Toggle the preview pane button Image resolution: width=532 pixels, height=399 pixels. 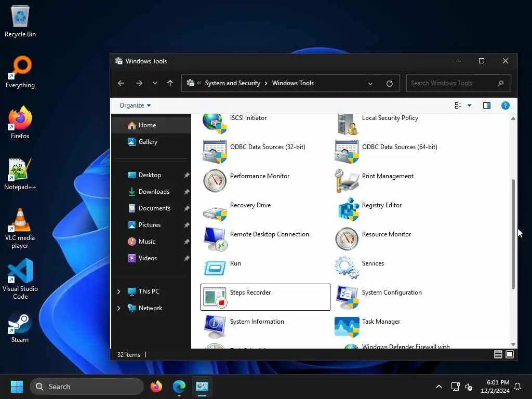pyautogui.click(x=486, y=105)
